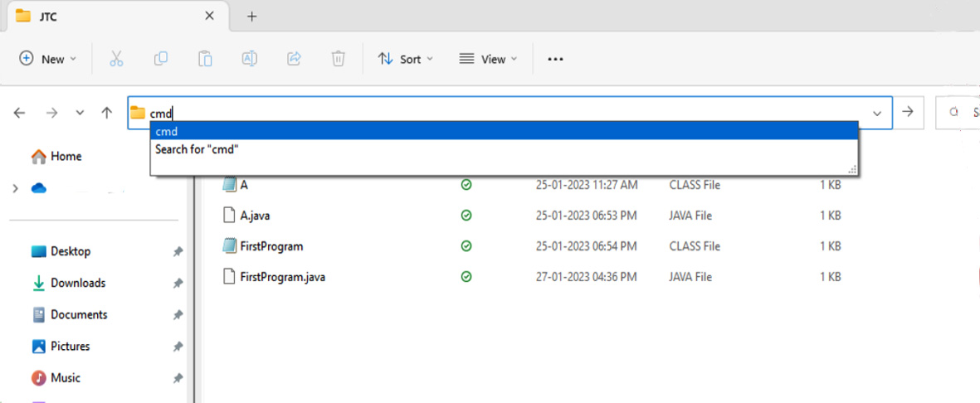This screenshot has width=980, height=403.
Task: Go up one folder level arrow
Action: coord(106,113)
